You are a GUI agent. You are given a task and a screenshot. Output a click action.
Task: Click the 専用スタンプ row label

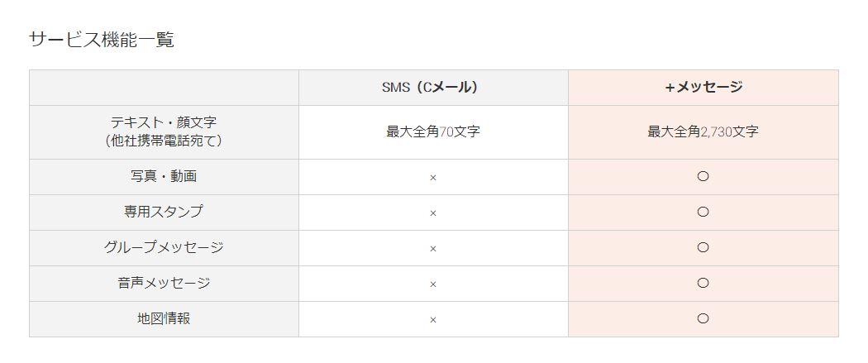tap(164, 212)
